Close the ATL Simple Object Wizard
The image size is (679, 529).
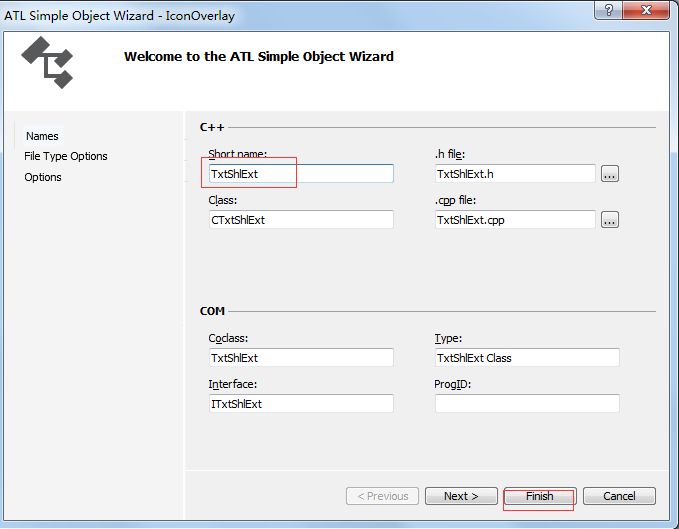[646, 10]
